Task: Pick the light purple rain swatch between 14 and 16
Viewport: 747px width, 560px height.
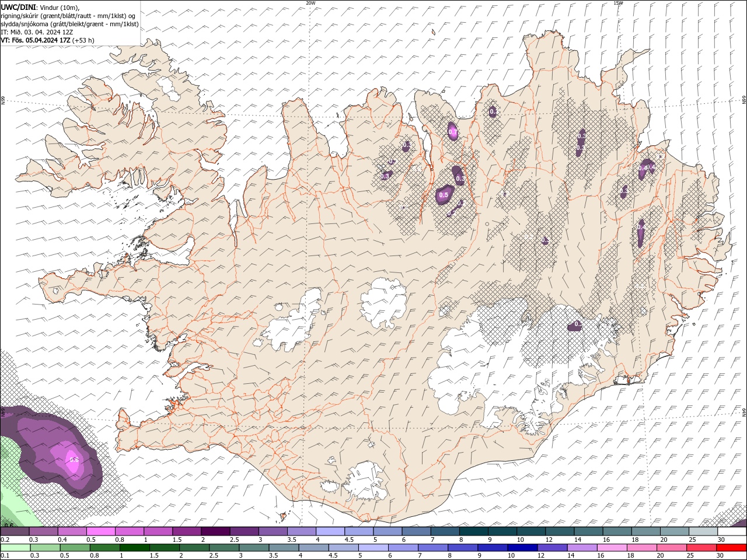Action: (x=581, y=548)
